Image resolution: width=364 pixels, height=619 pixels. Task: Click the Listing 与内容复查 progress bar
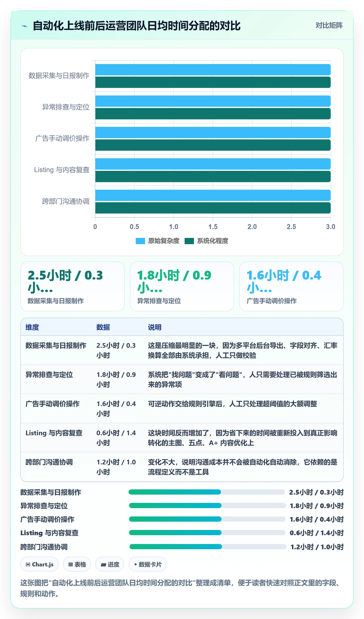(207, 533)
